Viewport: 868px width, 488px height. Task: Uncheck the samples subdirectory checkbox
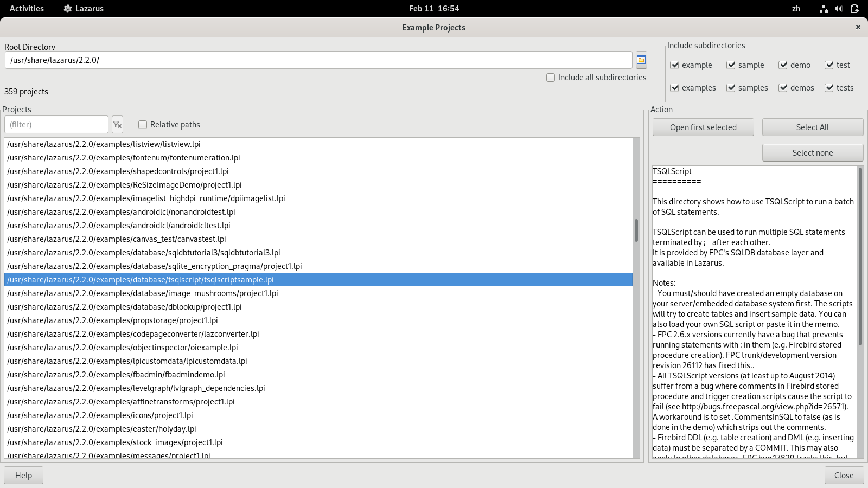pos(731,88)
